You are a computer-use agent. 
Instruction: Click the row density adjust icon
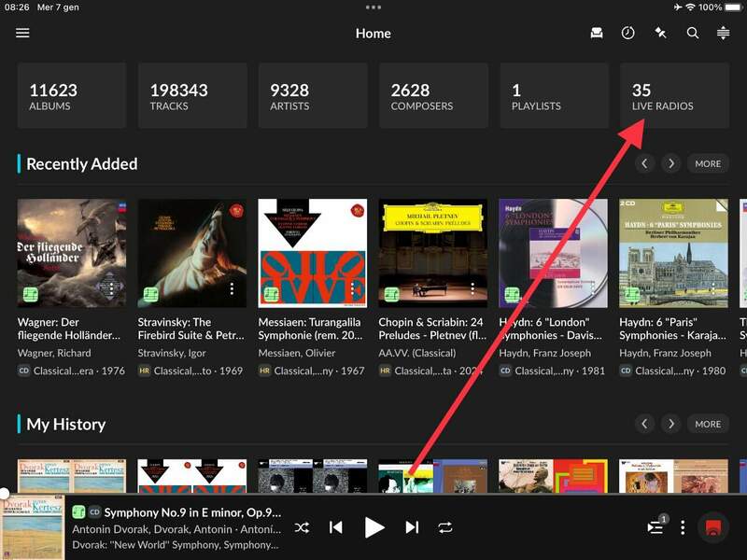(x=723, y=33)
